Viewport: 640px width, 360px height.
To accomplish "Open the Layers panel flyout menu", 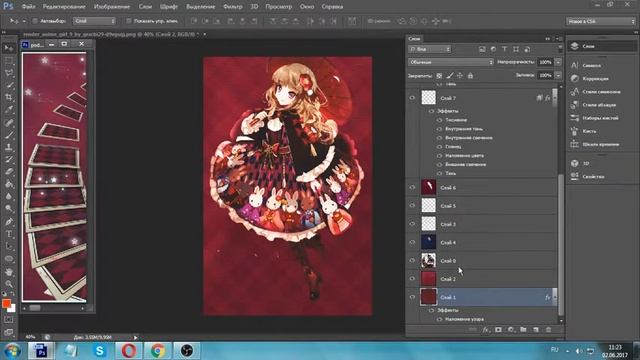I will [x=560, y=39].
